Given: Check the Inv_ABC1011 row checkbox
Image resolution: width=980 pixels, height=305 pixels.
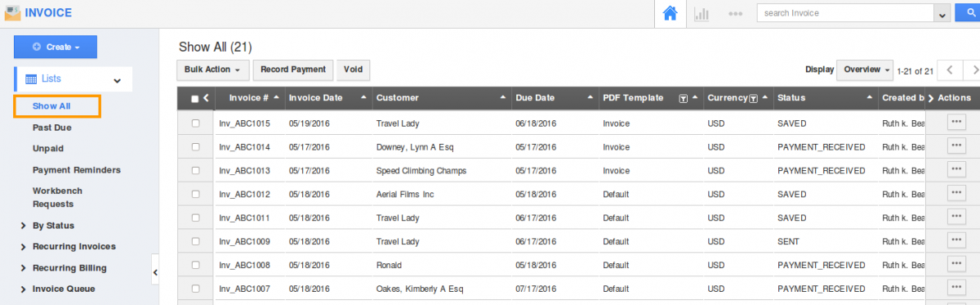Looking at the screenshot, I should 195,218.
